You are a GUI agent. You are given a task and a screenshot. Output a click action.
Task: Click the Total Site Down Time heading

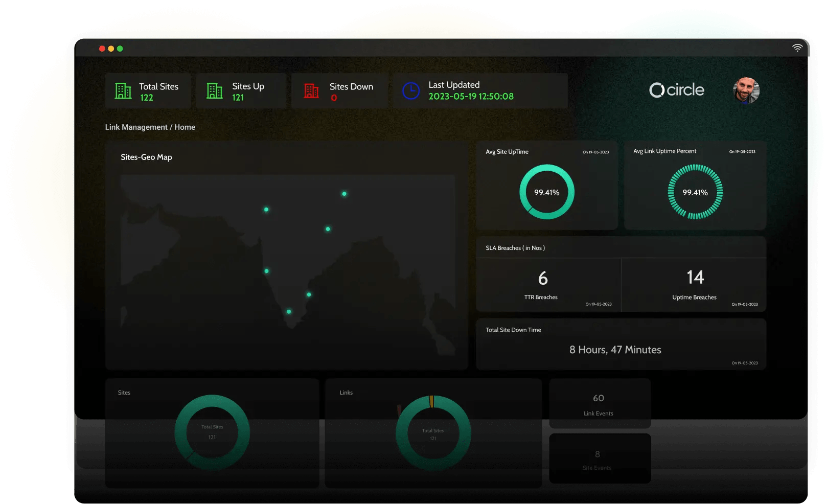(x=513, y=330)
